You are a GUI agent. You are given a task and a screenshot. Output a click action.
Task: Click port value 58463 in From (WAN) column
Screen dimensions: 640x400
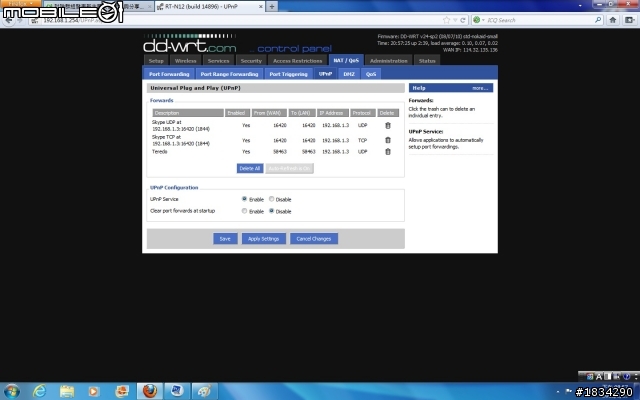[x=280, y=151]
